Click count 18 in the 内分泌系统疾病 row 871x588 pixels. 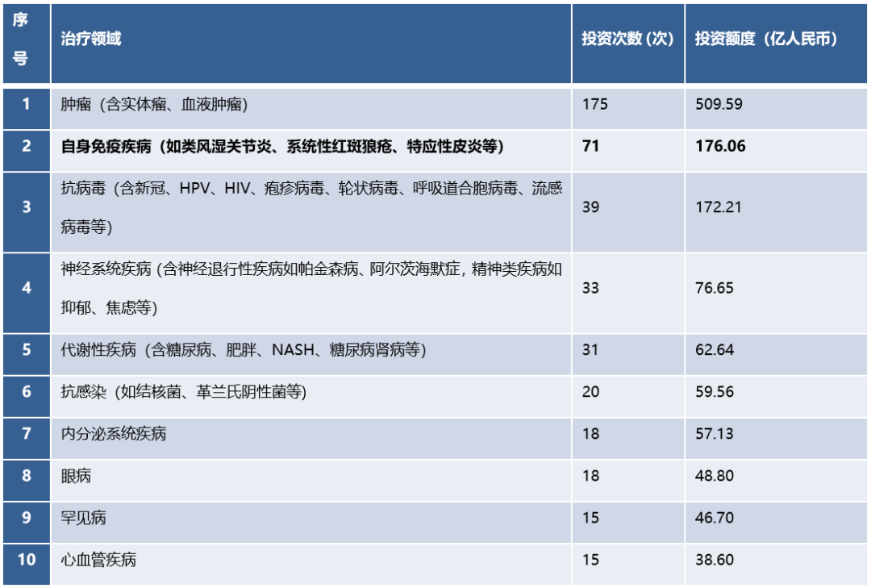tap(590, 433)
